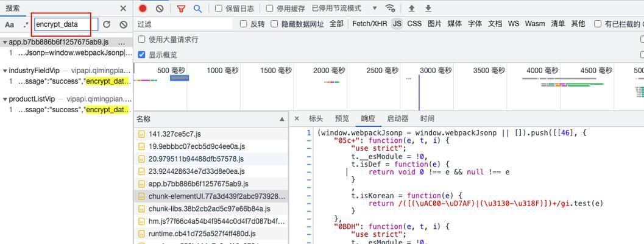Toggle regular expression search option
Screen dimensions: 644x244
tap(26, 24)
